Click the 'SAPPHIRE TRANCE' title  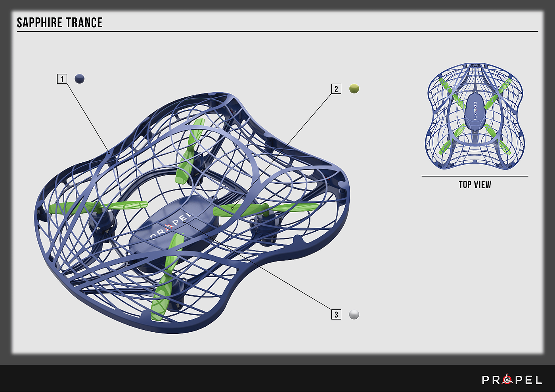(59, 23)
